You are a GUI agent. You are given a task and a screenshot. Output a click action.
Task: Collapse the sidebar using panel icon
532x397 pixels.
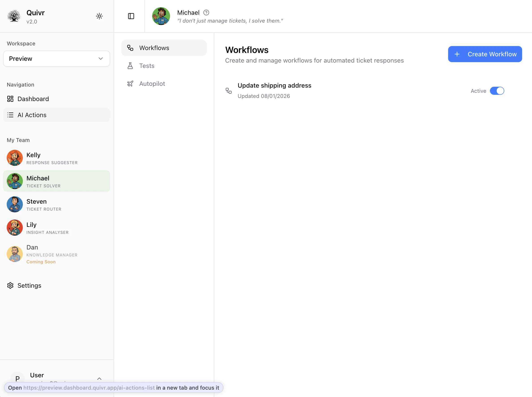pos(131,16)
